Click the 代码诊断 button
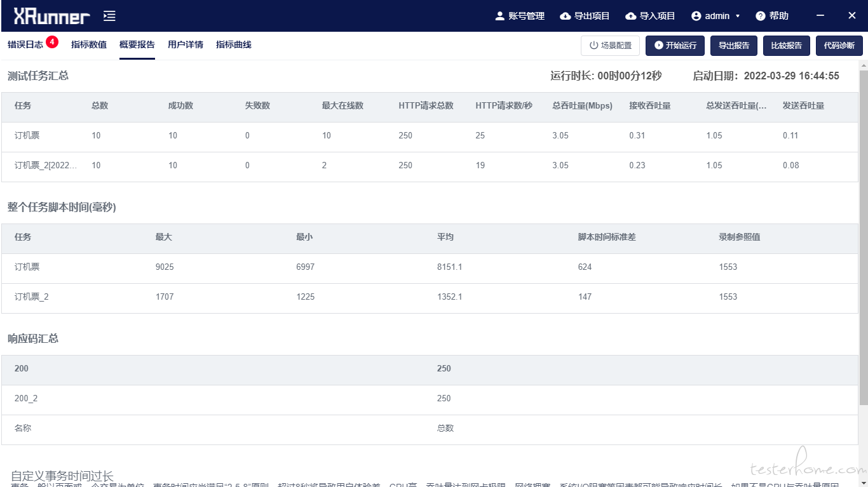This screenshot has height=487, width=868. pyautogui.click(x=839, y=46)
